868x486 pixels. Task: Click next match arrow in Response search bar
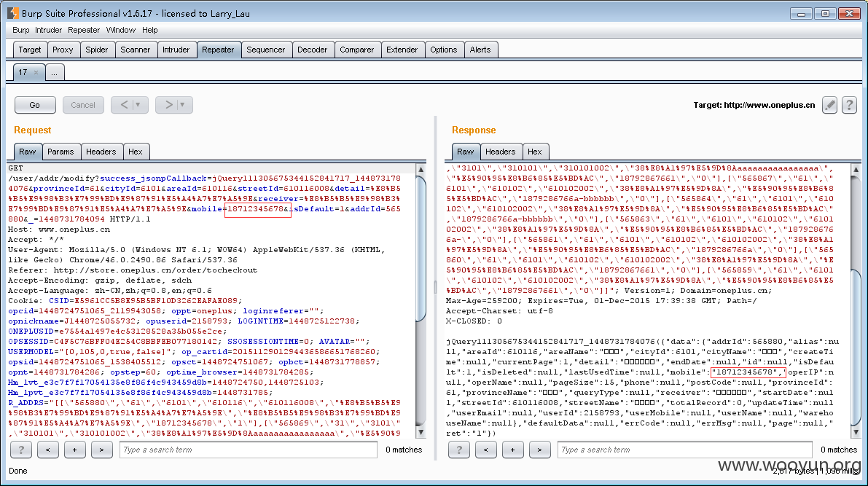(539, 450)
